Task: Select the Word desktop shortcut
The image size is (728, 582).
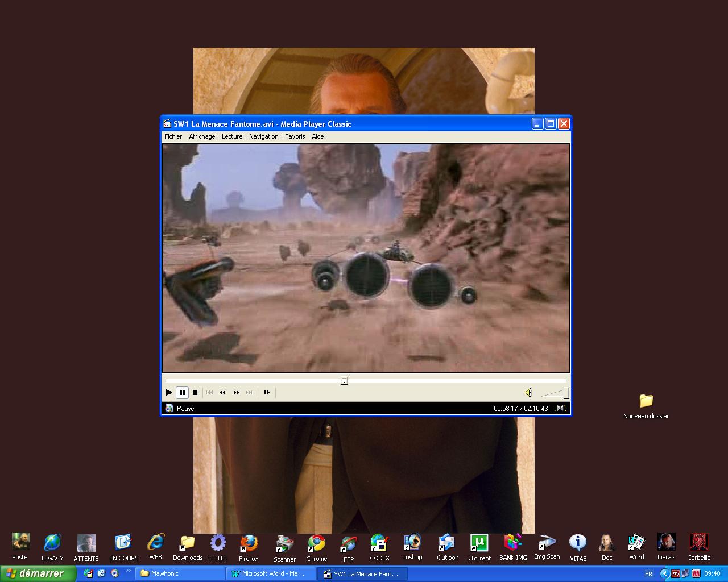Action: (x=636, y=547)
